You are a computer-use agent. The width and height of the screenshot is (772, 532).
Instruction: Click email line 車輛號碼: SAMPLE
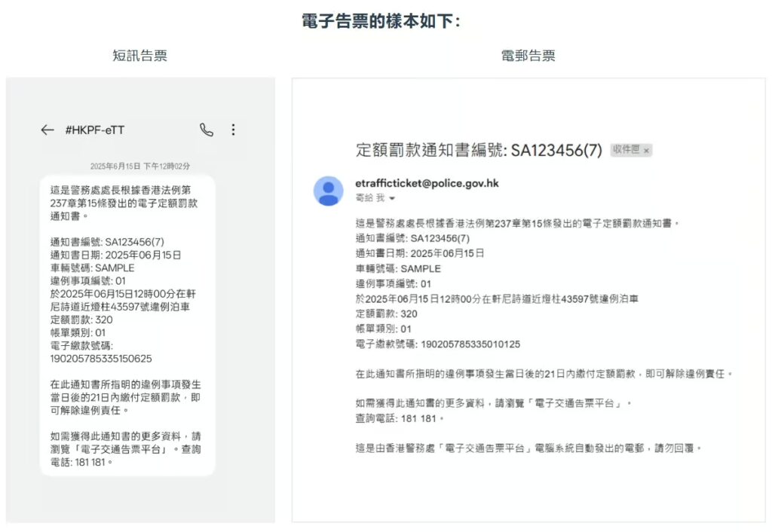[x=398, y=269]
